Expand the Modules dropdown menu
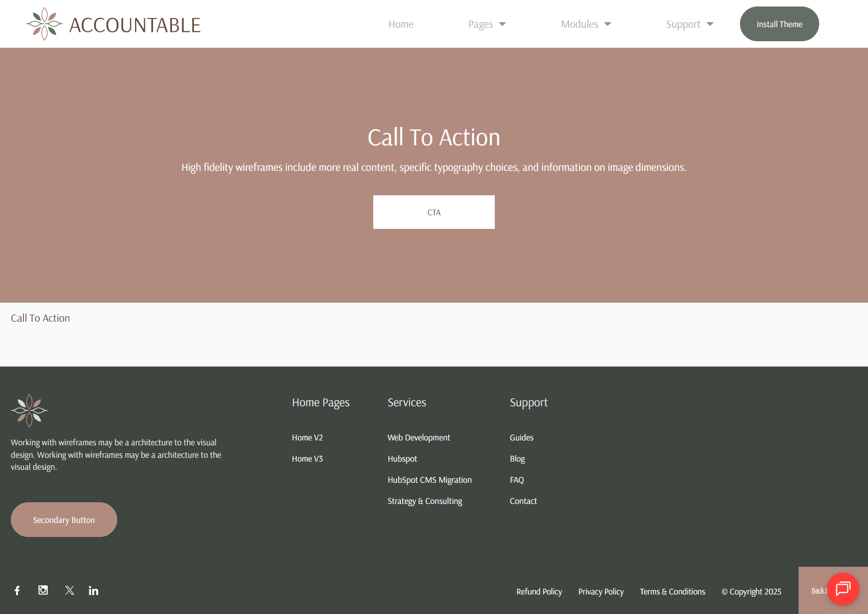The image size is (868, 614). click(586, 24)
